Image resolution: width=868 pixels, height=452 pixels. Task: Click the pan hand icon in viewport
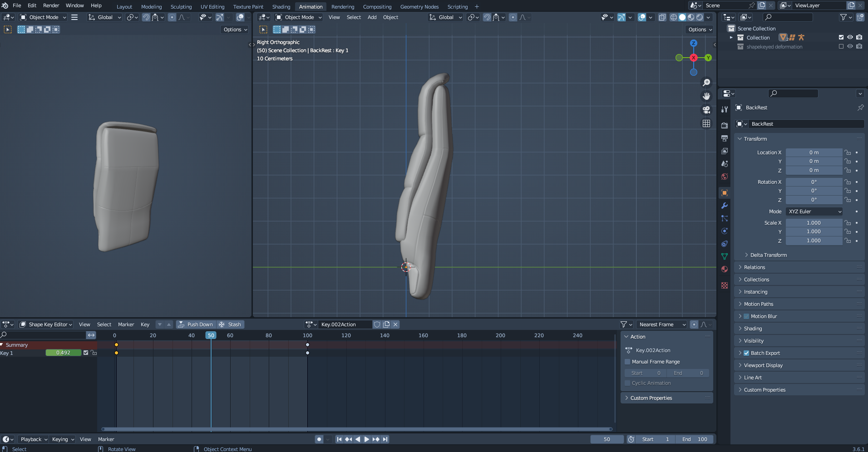706,96
